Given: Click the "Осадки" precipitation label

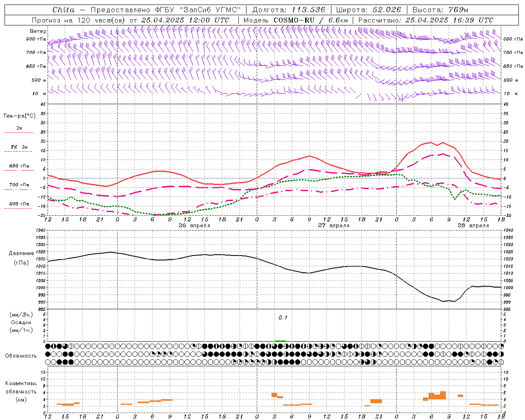Looking at the screenshot, I should (21, 322).
